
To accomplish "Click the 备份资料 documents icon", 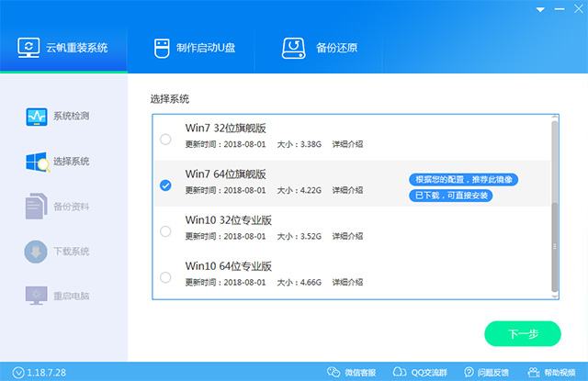I will [x=36, y=206].
